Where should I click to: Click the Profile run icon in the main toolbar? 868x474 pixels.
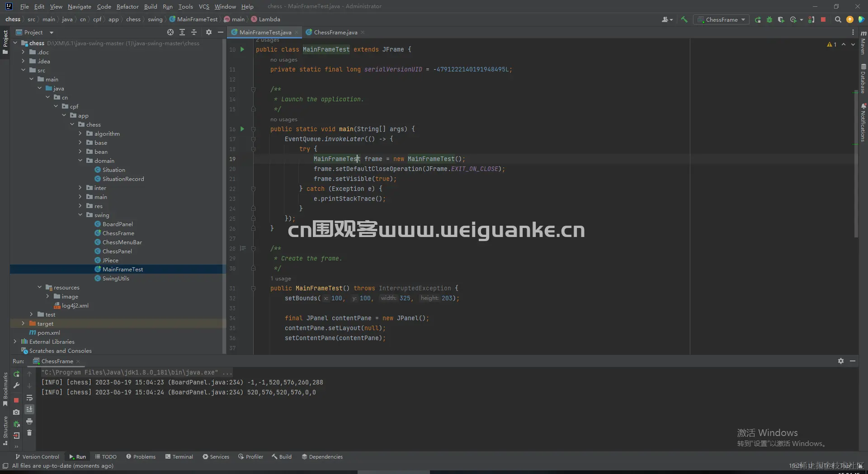point(793,19)
